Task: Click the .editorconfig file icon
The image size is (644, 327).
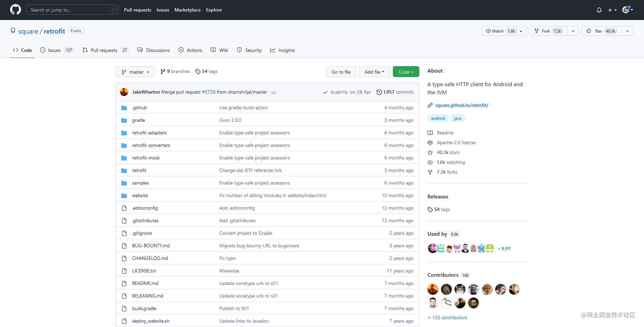Action: [x=124, y=208]
